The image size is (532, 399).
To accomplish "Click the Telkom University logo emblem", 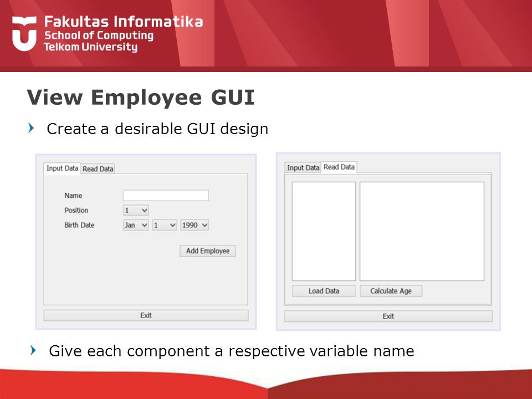I will pyautogui.click(x=24, y=34).
